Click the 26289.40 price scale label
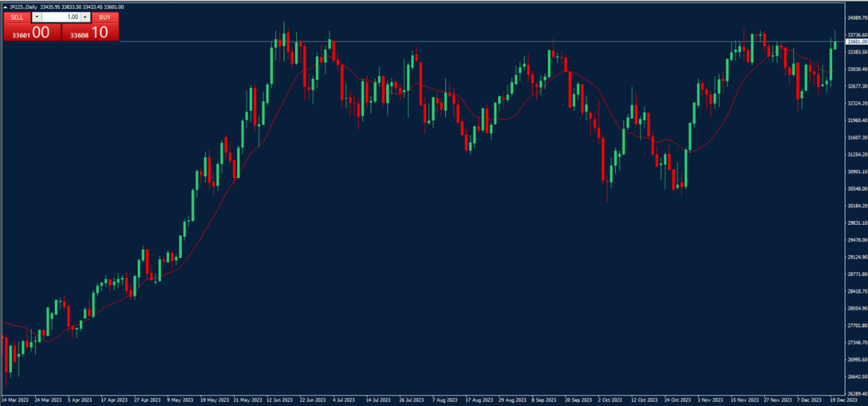The height and width of the screenshot is (406, 868). pyautogui.click(x=857, y=394)
